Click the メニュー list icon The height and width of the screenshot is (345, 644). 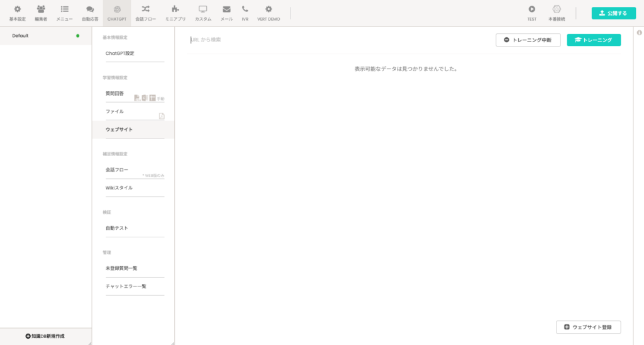click(x=64, y=9)
